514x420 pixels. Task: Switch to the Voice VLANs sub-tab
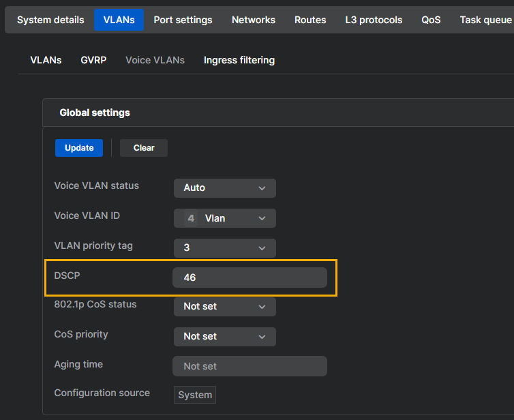(x=155, y=60)
